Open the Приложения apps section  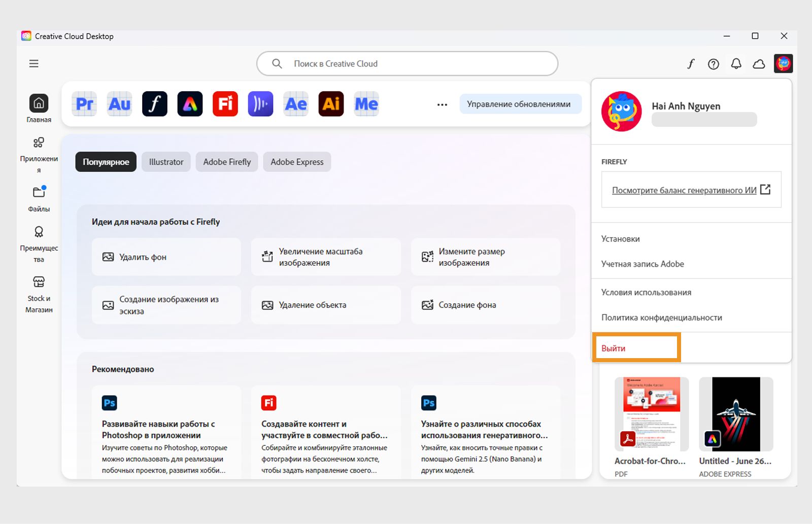coord(39,155)
